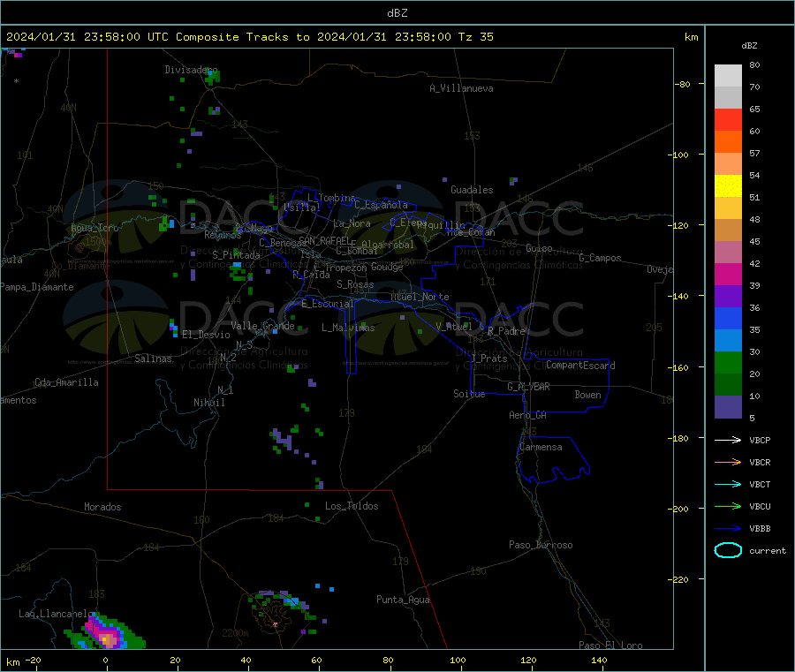Click the Valle_Grande map label
The height and width of the screenshot is (672, 795).
coord(262,325)
